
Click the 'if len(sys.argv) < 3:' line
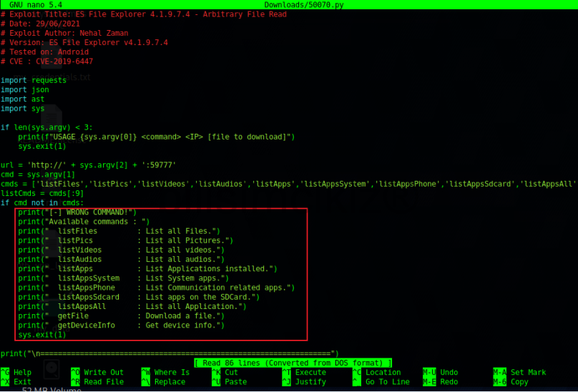pos(46,127)
